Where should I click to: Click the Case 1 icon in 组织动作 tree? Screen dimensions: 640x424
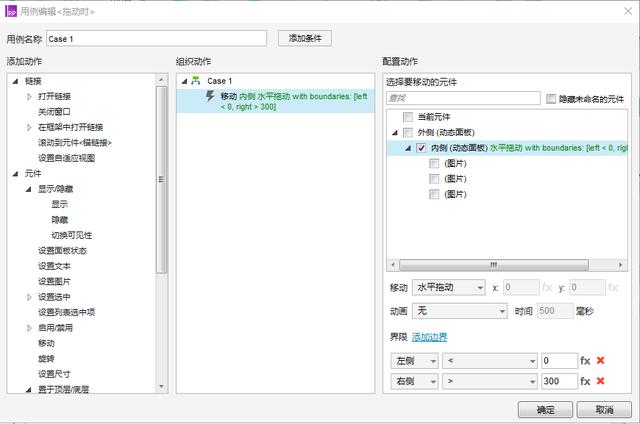pyautogui.click(x=195, y=81)
